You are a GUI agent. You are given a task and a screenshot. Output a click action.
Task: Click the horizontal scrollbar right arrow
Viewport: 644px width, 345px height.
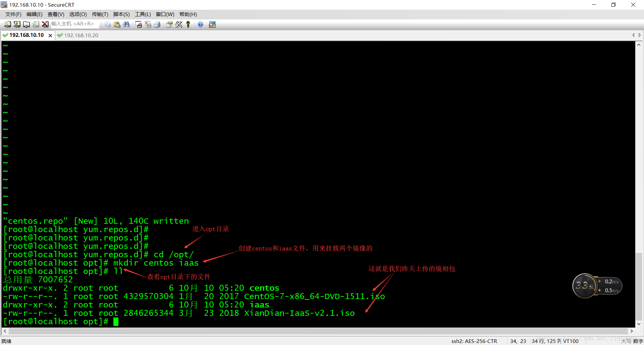pyautogui.click(x=632, y=331)
